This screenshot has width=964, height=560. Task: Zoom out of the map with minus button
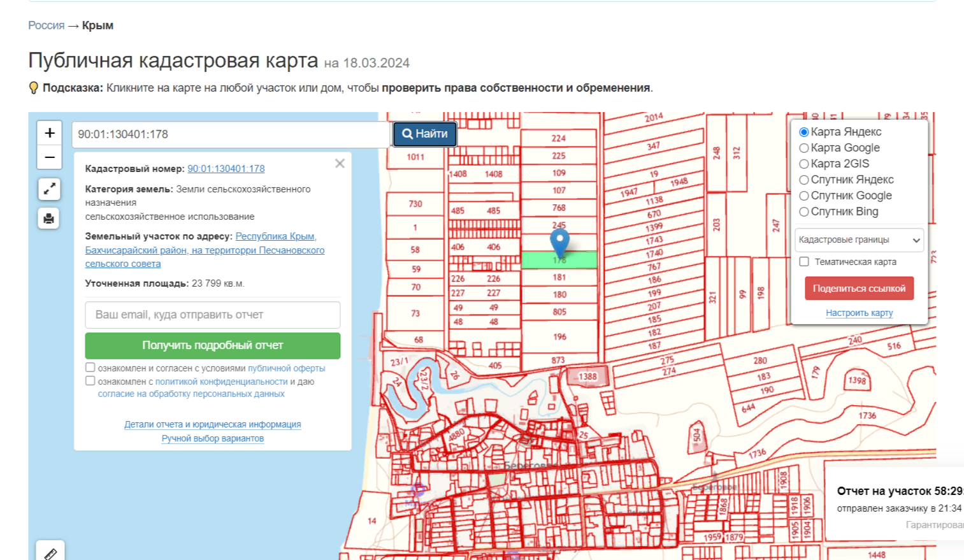click(50, 157)
